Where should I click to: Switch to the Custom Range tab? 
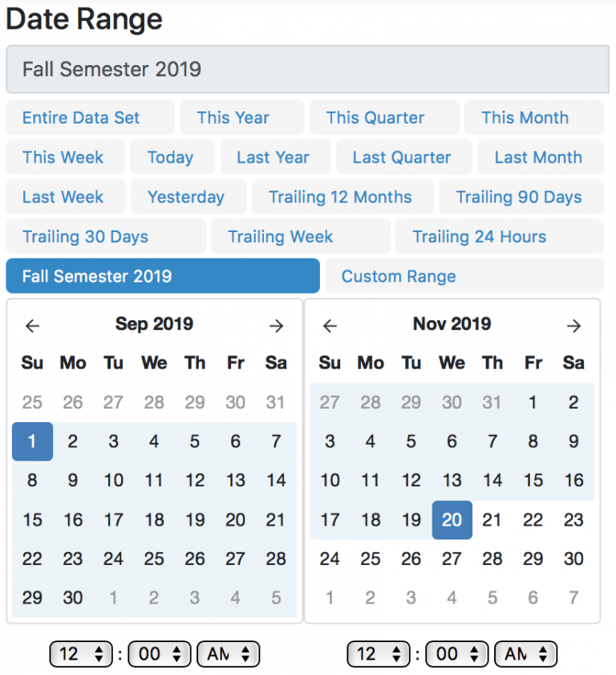coord(399,276)
